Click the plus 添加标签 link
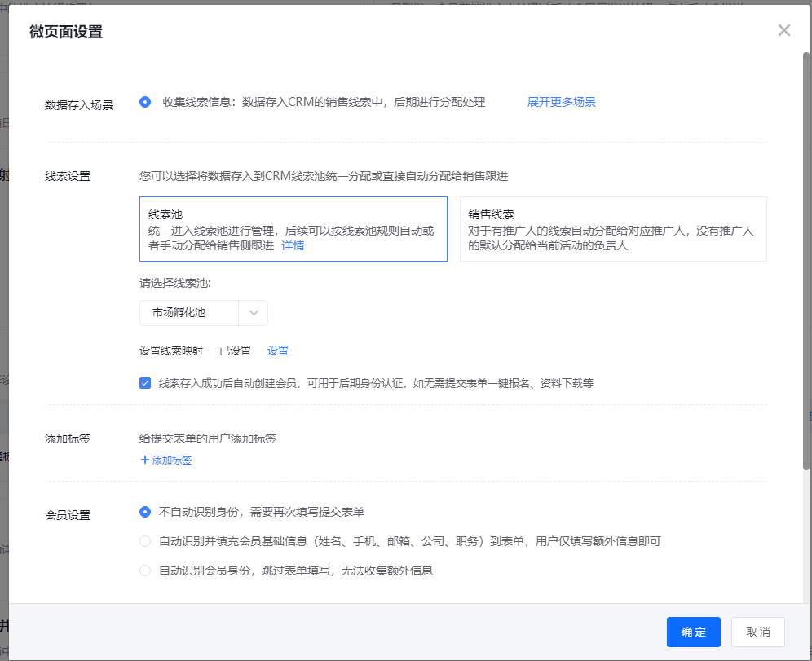812x661 pixels. [x=165, y=460]
